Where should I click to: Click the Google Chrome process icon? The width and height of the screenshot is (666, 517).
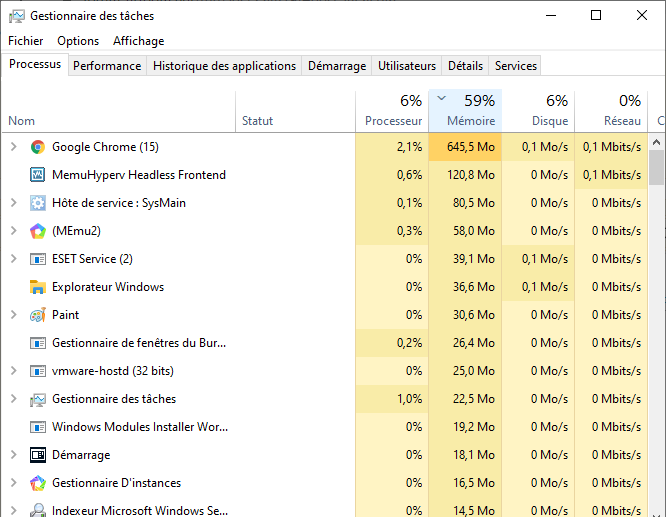[38, 147]
